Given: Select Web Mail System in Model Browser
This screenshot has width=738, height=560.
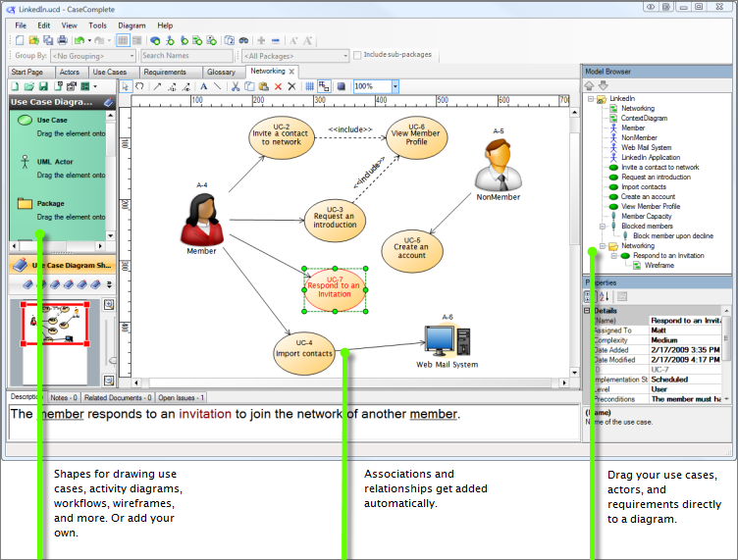Looking at the screenshot, I should (646, 148).
